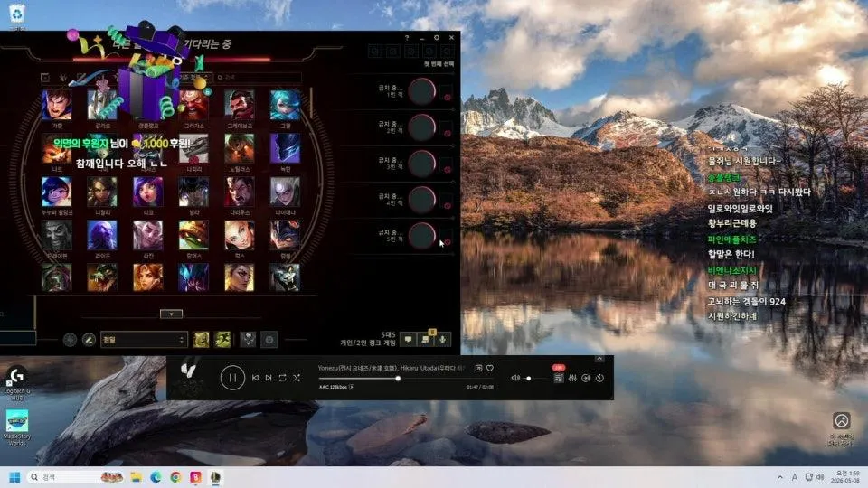Viewport: 868px width, 488px height.
Task: Choose Neeko (니코) champion icon
Action: (x=147, y=192)
